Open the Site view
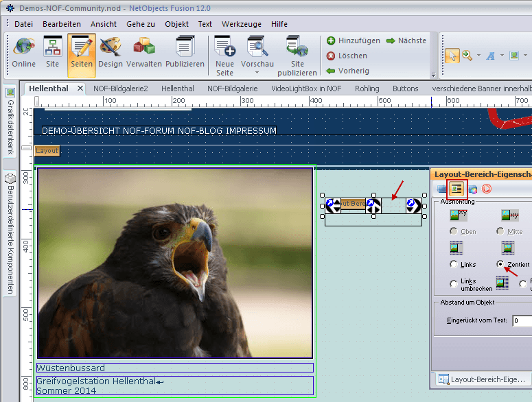The image size is (532, 402). (x=53, y=52)
